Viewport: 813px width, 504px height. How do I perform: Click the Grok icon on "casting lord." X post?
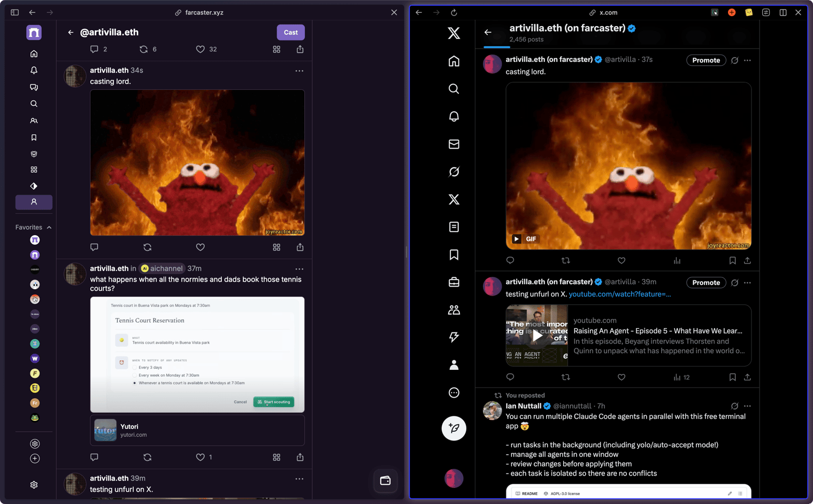click(735, 60)
